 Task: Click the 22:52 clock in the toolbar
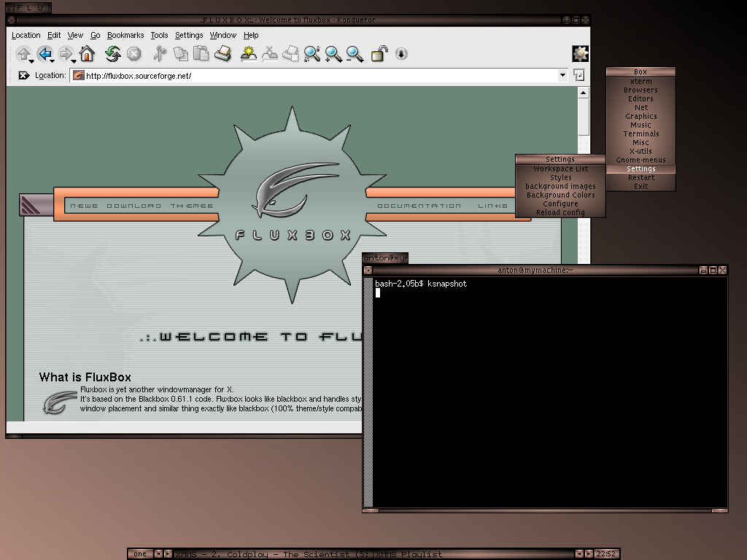click(x=606, y=554)
